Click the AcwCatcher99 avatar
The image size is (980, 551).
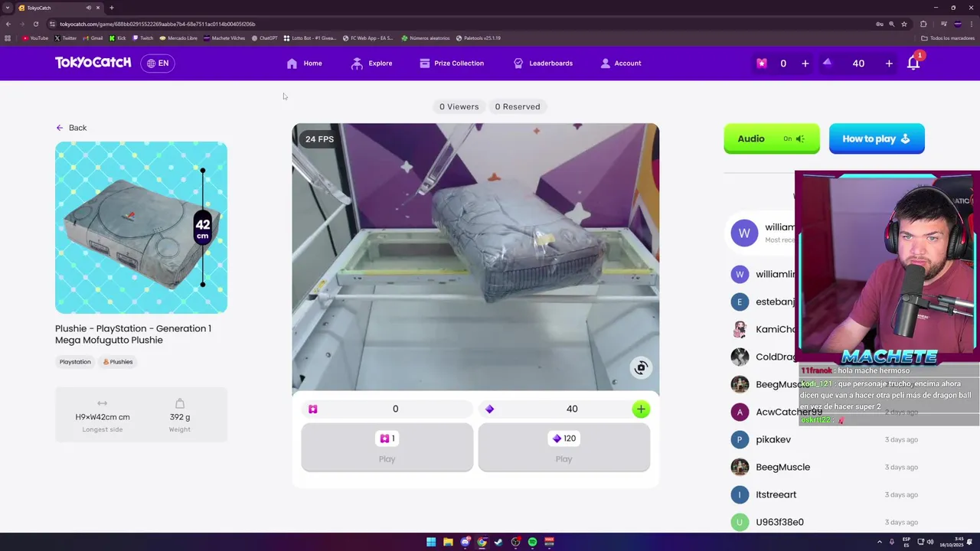(x=740, y=412)
